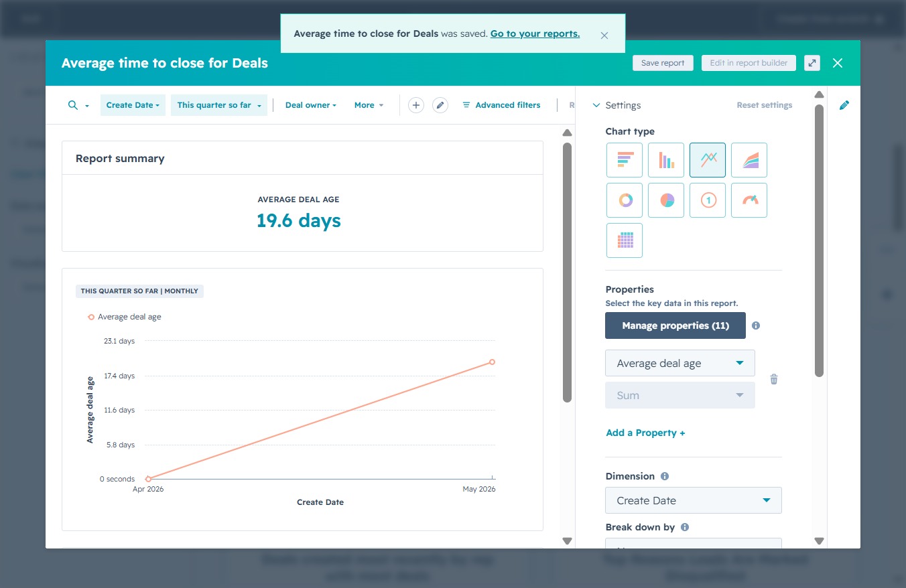Open the Dimension Create Date dropdown
The height and width of the screenshot is (588, 906).
694,500
